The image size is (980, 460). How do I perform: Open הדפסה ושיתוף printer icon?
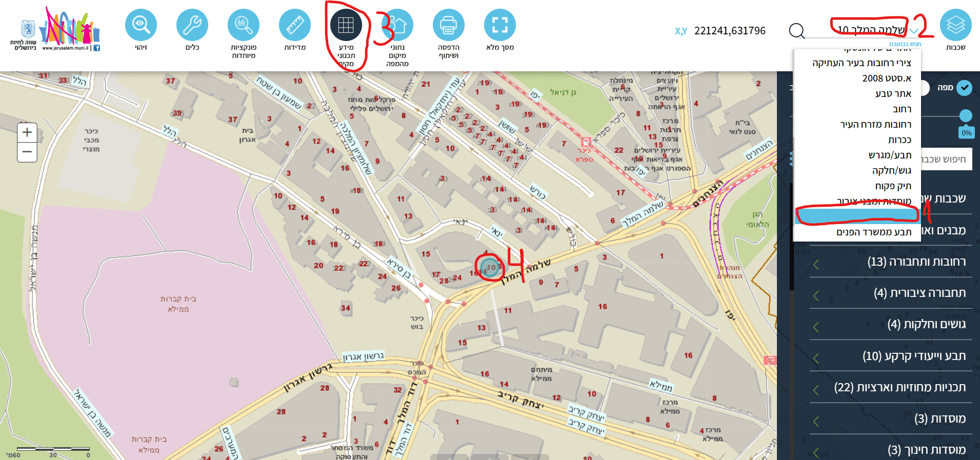[x=449, y=25]
